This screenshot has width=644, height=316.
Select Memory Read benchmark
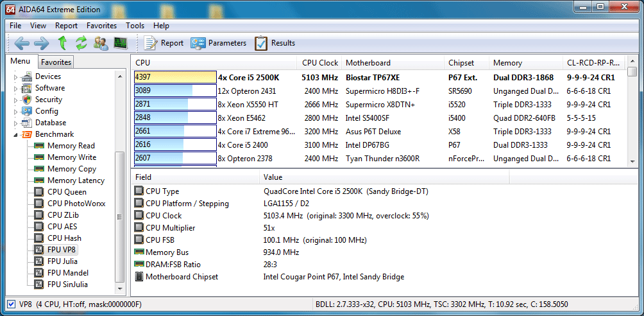(71, 146)
